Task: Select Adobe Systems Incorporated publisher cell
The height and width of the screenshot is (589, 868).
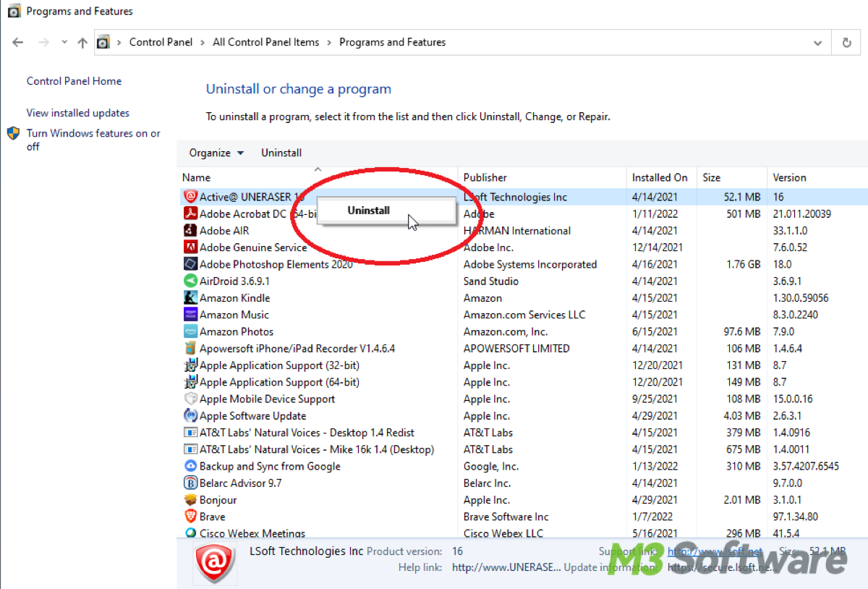Action: [x=530, y=264]
